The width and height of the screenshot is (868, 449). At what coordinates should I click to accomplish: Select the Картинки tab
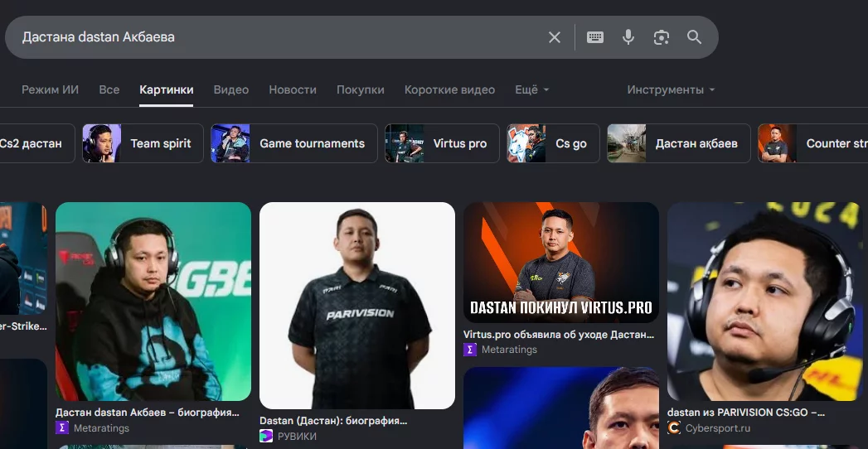coord(166,89)
